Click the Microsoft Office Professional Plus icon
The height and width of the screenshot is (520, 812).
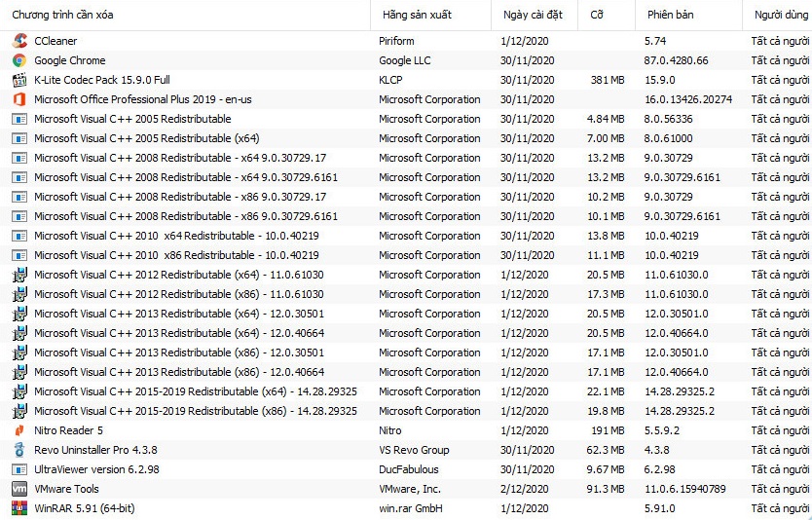coord(19,99)
